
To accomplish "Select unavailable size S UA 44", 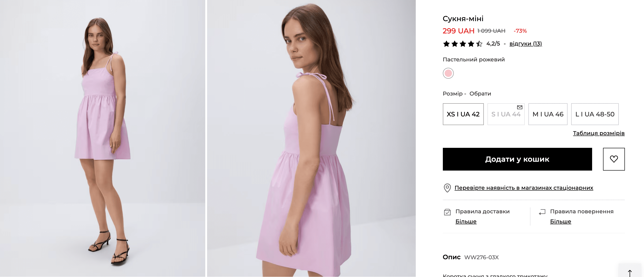I will click(505, 114).
